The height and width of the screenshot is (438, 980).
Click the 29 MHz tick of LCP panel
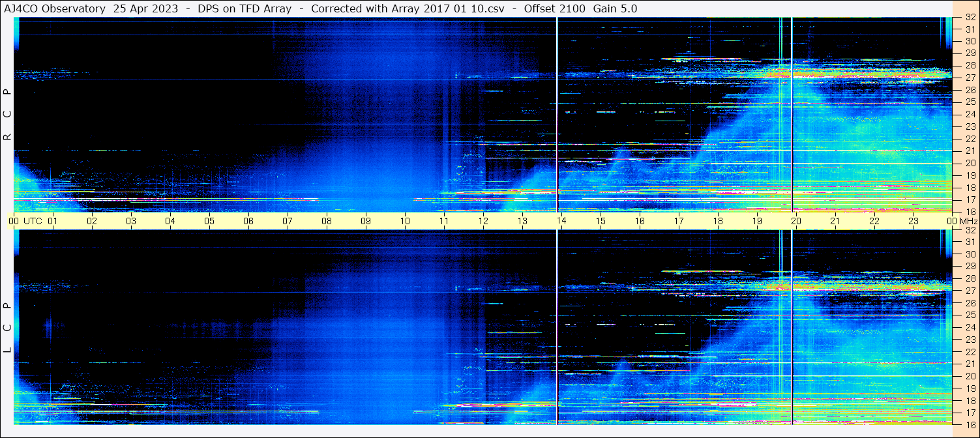point(970,267)
